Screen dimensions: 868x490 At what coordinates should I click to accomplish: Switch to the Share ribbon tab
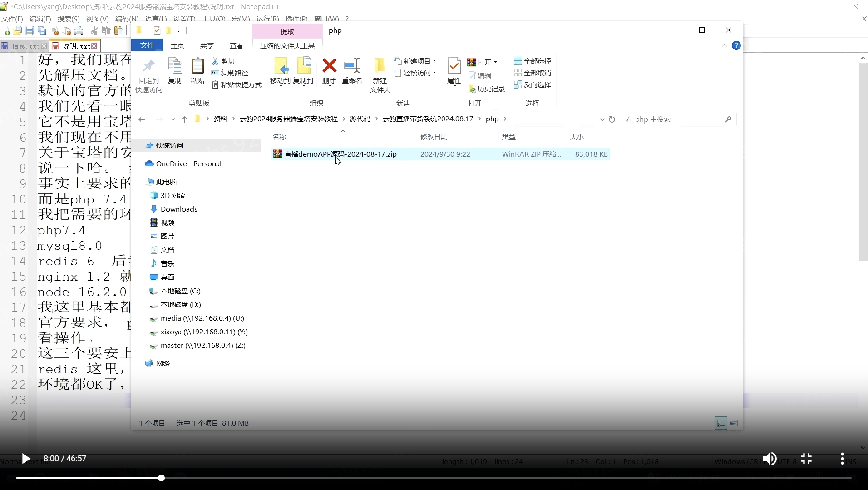click(207, 45)
